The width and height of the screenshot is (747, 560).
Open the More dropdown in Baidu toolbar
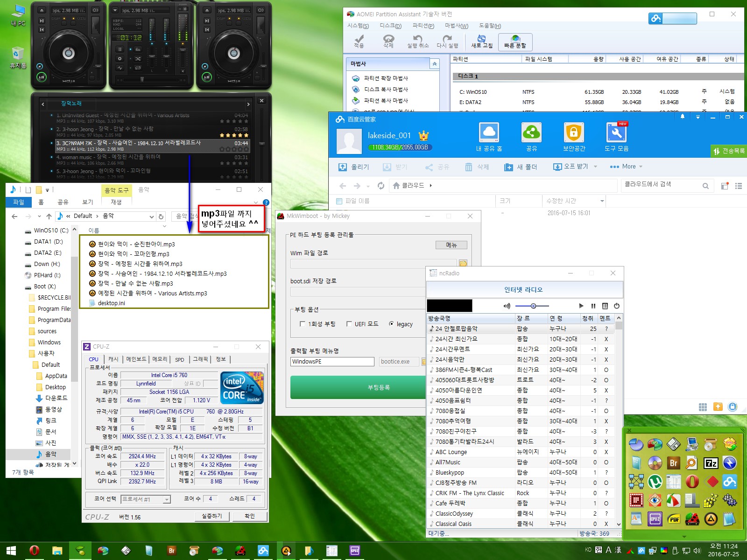[626, 167]
